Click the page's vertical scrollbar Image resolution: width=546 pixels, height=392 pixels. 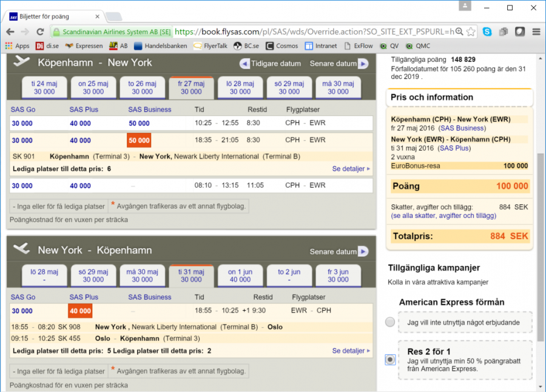click(541, 243)
